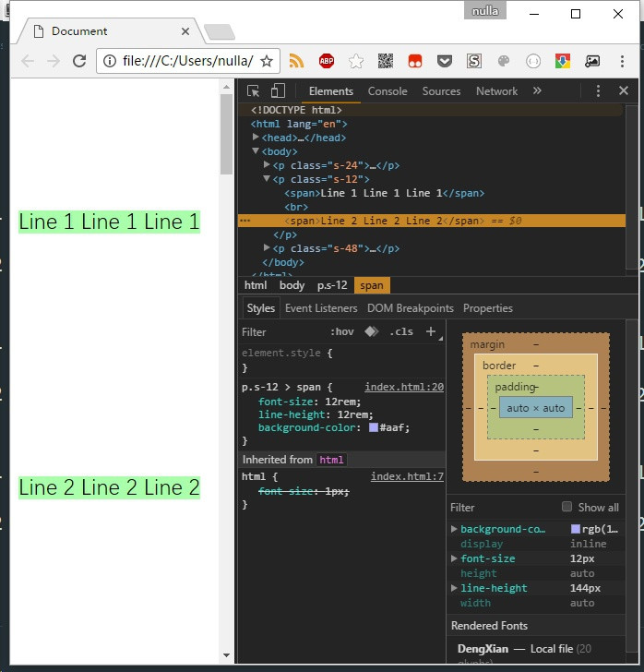Toggle the :hov element state panel
This screenshot has width=644, height=672.
tap(341, 332)
